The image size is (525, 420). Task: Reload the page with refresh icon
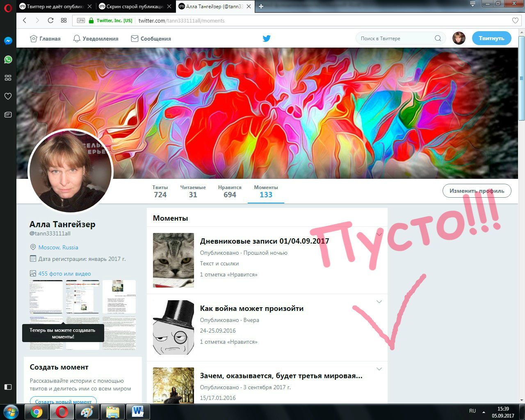50,21
